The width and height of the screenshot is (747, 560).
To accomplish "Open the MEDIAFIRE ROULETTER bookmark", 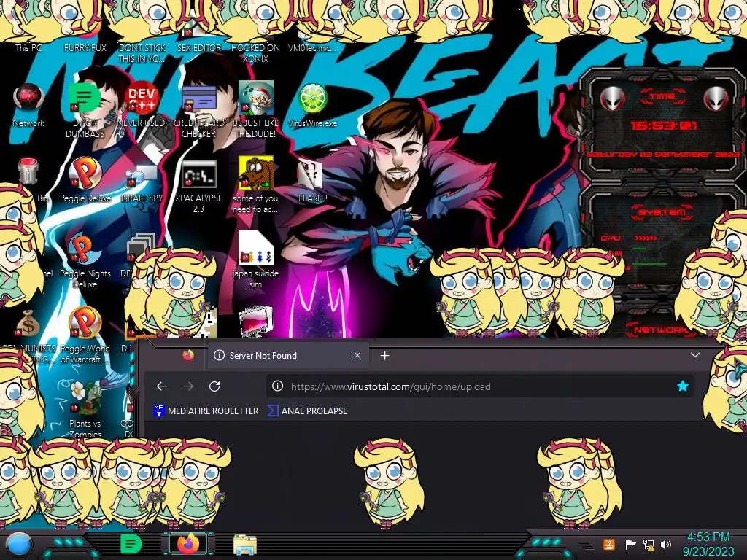I will coord(206,411).
